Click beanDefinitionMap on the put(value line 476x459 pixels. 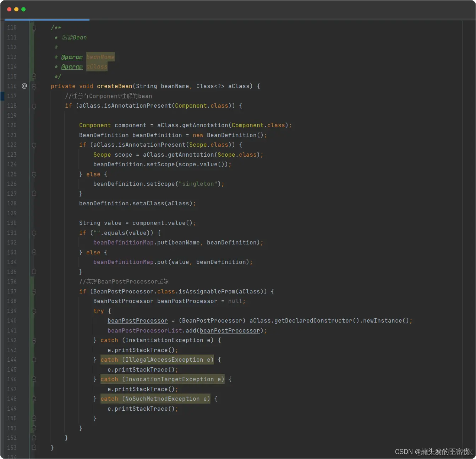tap(124, 262)
